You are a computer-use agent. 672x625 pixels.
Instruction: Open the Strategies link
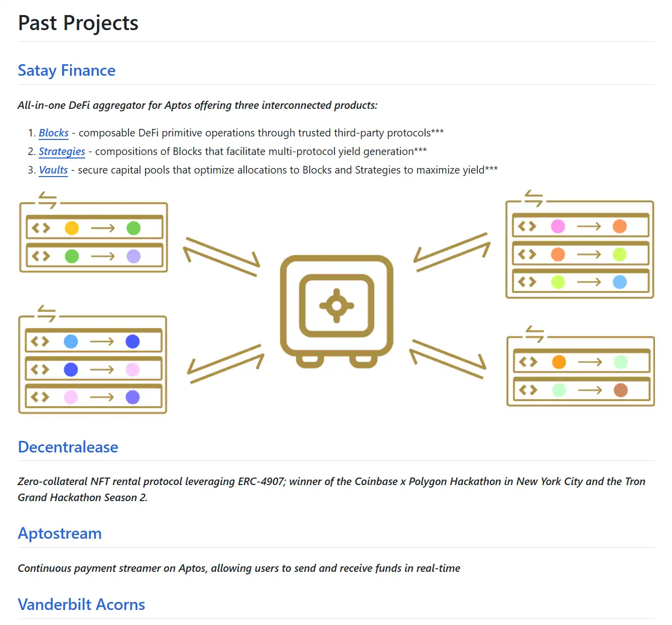click(x=62, y=151)
